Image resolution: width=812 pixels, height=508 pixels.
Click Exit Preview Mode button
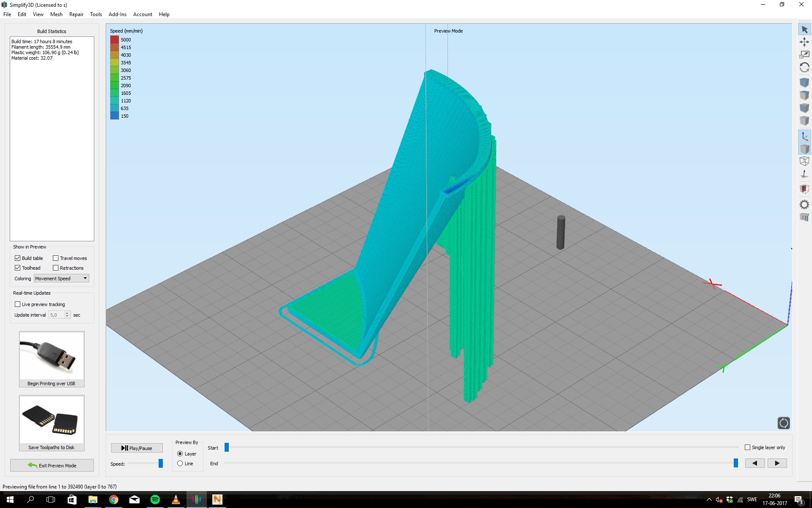pyautogui.click(x=52, y=465)
